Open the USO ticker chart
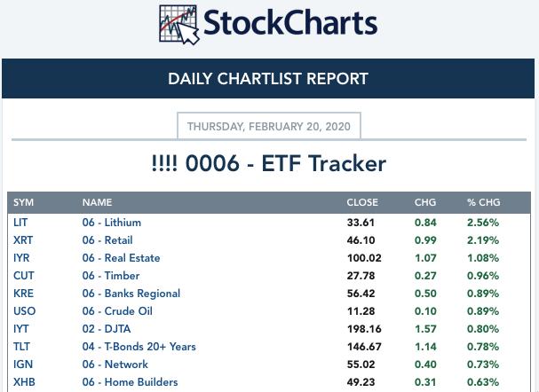Image resolution: width=539 pixels, height=392 pixels. (x=24, y=311)
